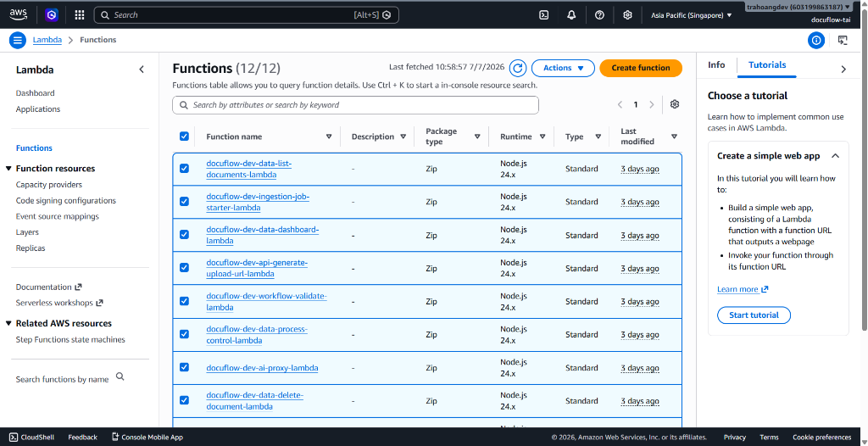Open Cookie preferences in the footer
Image resolution: width=868 pixels, height=446 pixels.
(x=822, y=438)
